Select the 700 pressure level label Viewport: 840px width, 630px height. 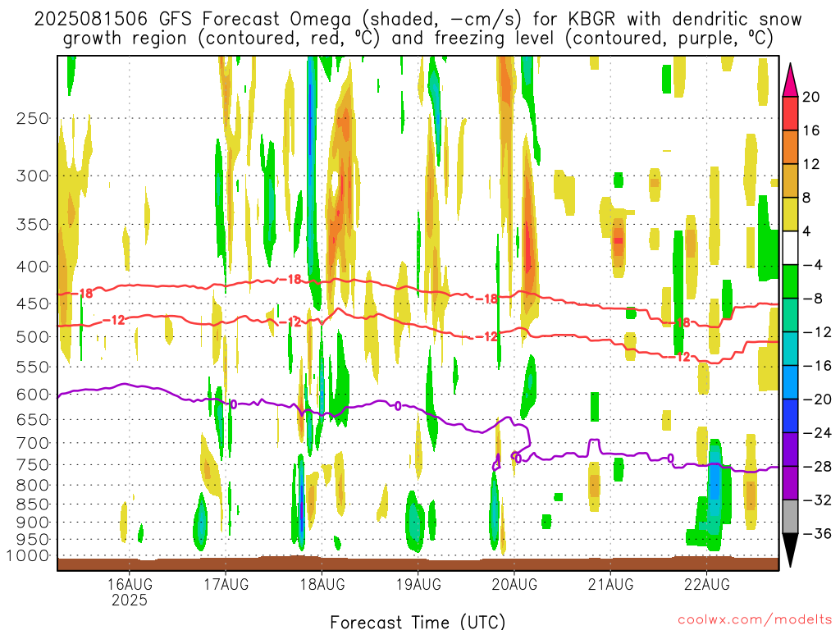(x=33, y=443)
